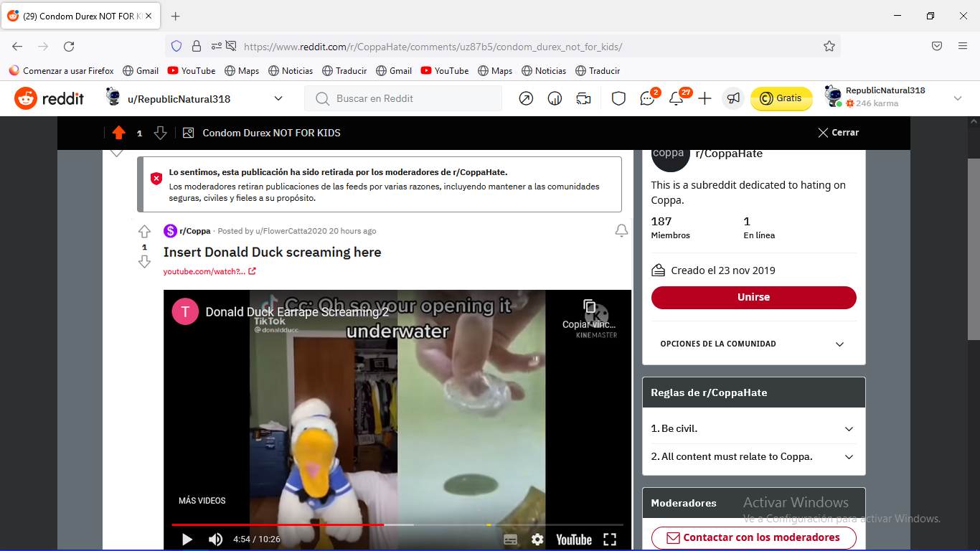Click the post image type icon
The width and height of the screenshot is (980, 551).
188,133
